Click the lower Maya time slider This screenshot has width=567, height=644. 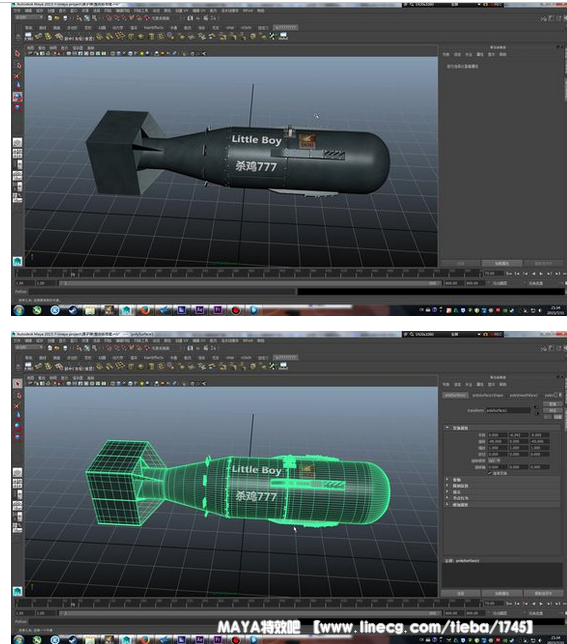(248, 603)
